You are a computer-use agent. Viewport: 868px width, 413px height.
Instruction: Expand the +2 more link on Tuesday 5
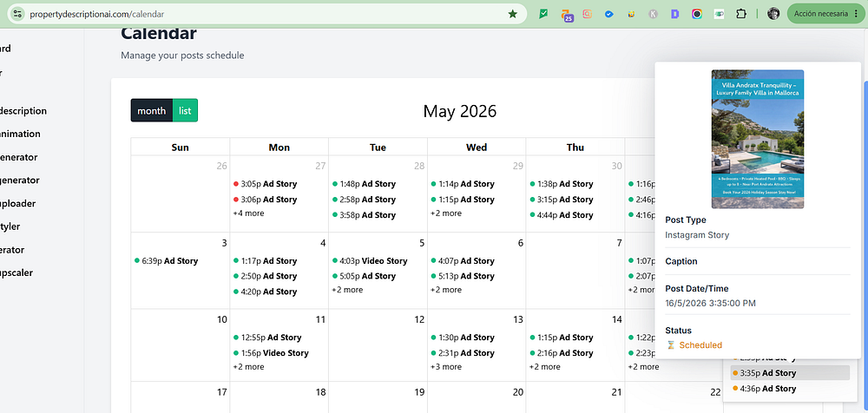(x=348, y=290)
